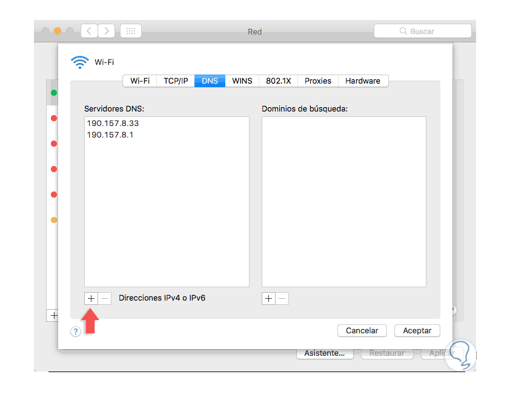Select the DNS tab
Image resolution: width=510 pixels, height=420 pixels.
210,81
